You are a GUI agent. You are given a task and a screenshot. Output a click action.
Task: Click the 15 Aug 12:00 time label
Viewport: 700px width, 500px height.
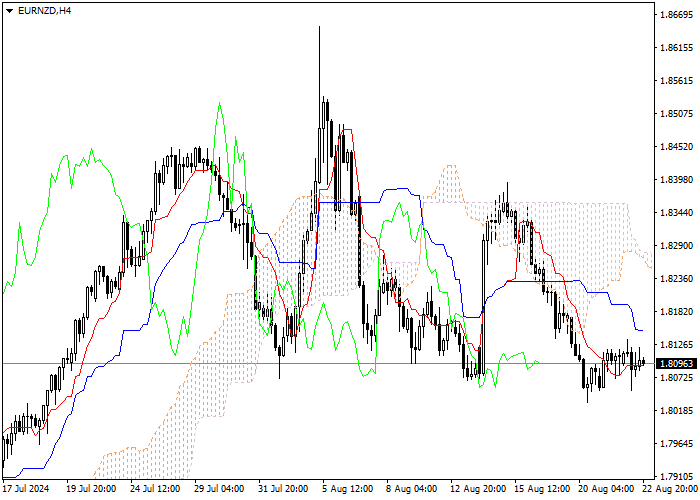[x=542, y=488]
